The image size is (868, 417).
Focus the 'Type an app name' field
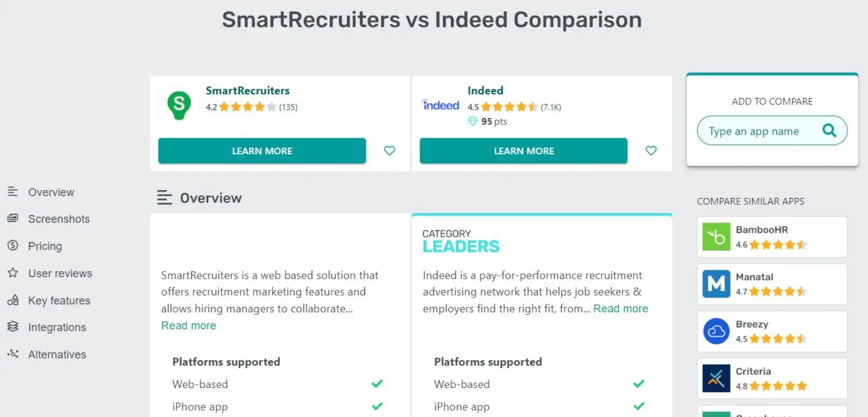click(x=758, y=131)
